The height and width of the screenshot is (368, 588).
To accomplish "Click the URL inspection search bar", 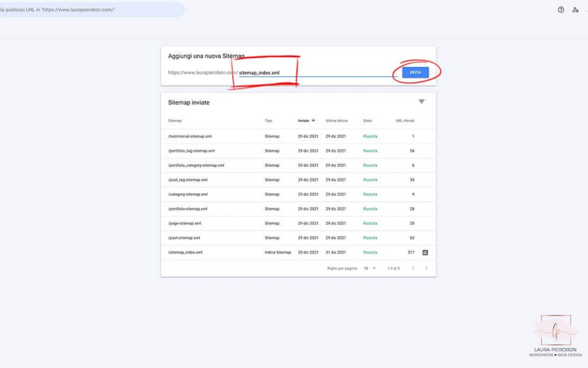I will [x=92, y=10].
